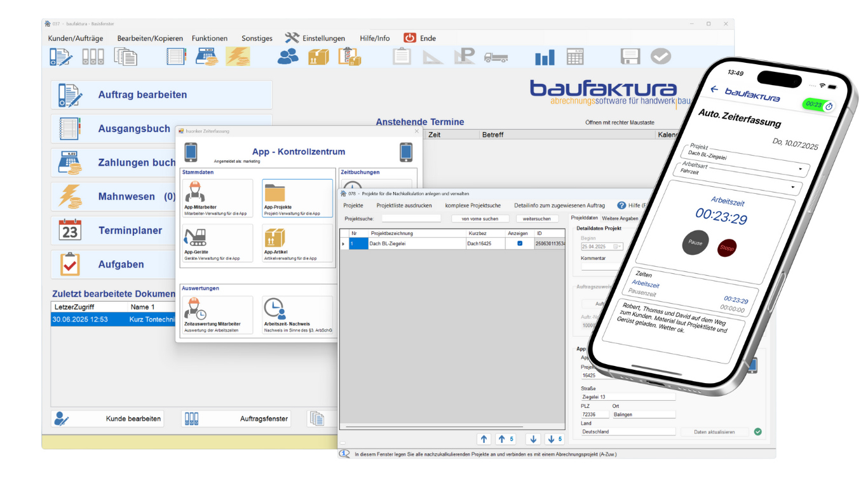Click the Projektsuche input field
The image size is (868, 488).
pos(411,219)
